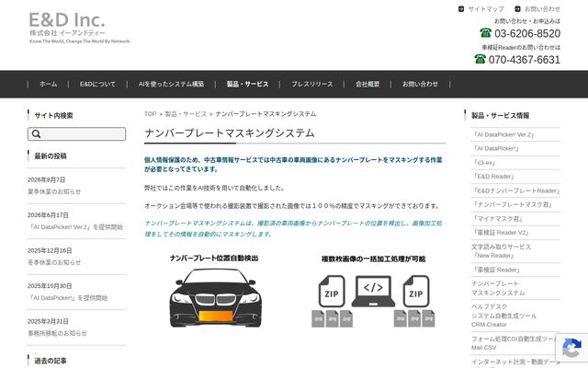Open the header お問い合わせ link
Image resolution: width=588 pixels, height=368 pixels.
[x=542, y=9]
